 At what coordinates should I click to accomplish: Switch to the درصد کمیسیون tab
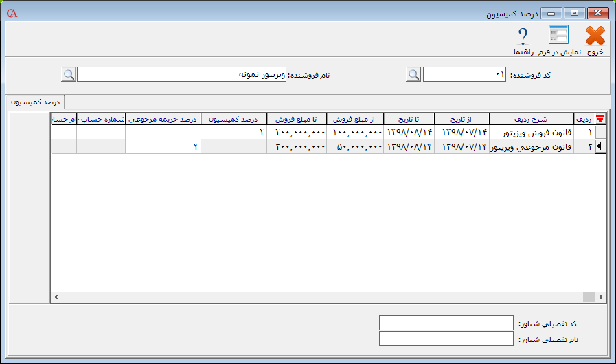pos(35,102)
